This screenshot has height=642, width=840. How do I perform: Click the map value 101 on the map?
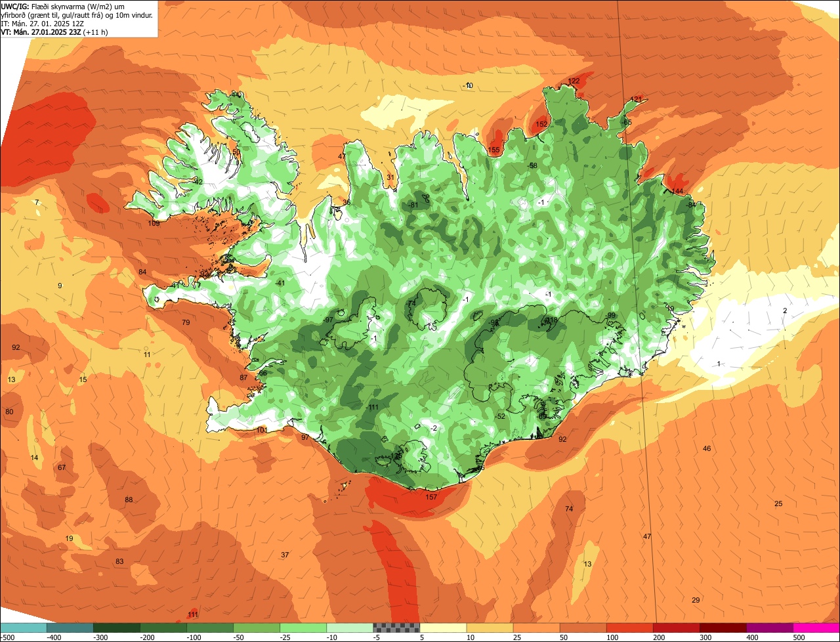261,430
